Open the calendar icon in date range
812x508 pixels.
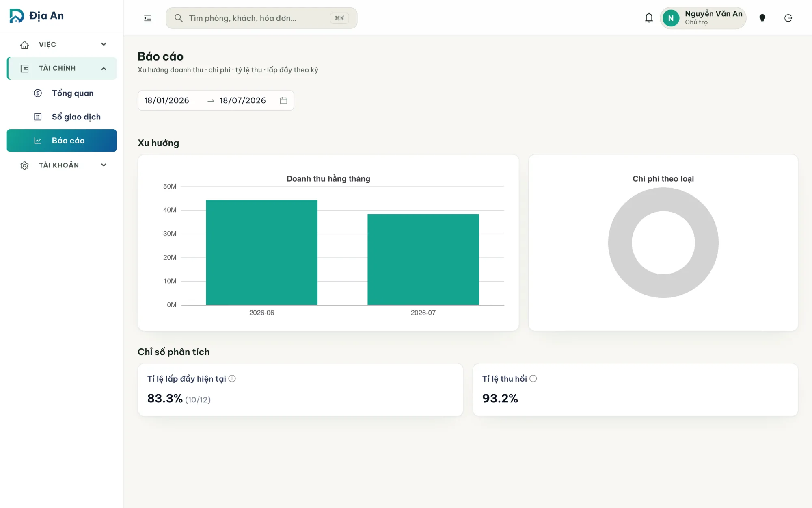[x=283, y=100]
